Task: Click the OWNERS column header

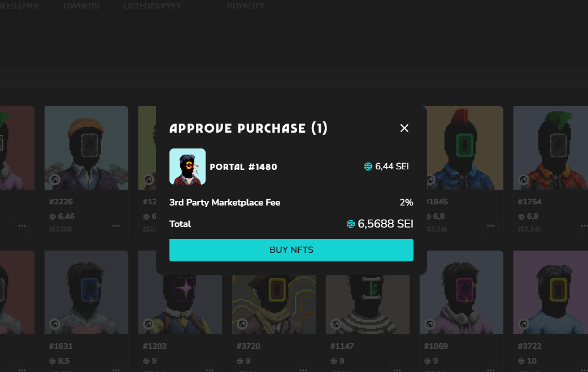Action: (81, 6)
